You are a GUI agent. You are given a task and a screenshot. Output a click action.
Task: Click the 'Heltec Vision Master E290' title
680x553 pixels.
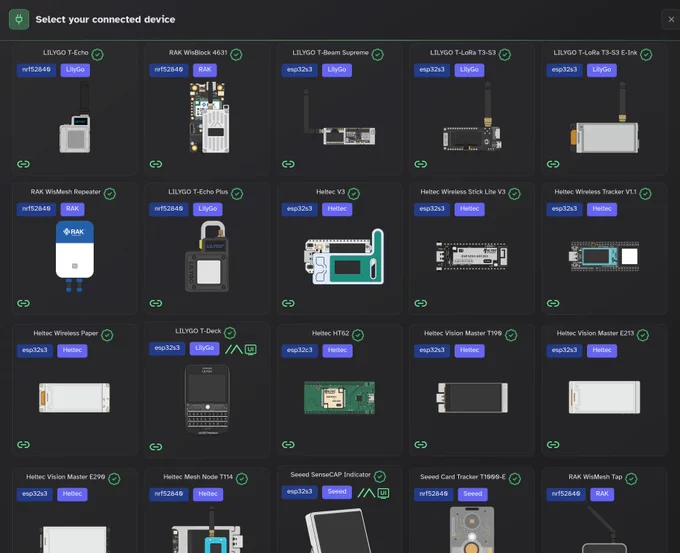pos(65,477)
